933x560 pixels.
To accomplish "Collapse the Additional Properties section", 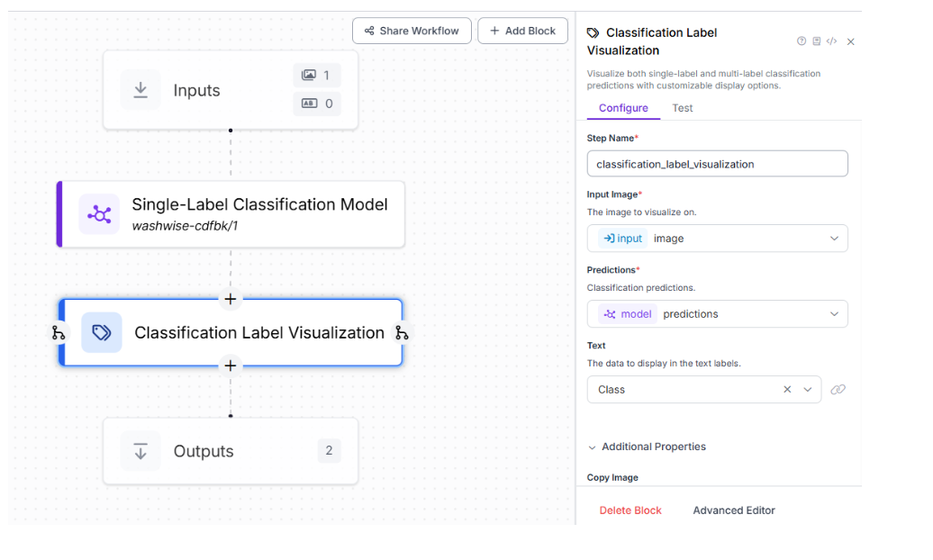I will point(593,447).
